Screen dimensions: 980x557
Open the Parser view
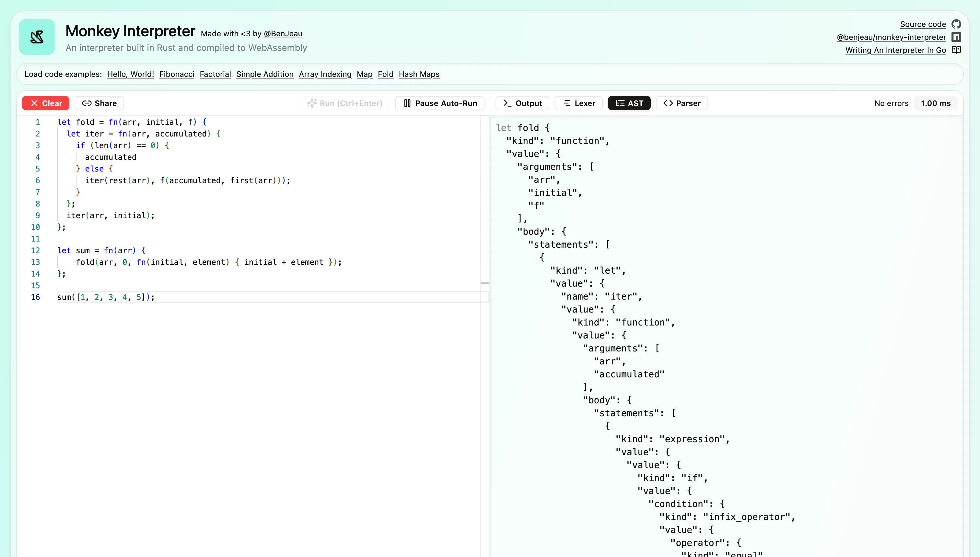tap(682, 103)
